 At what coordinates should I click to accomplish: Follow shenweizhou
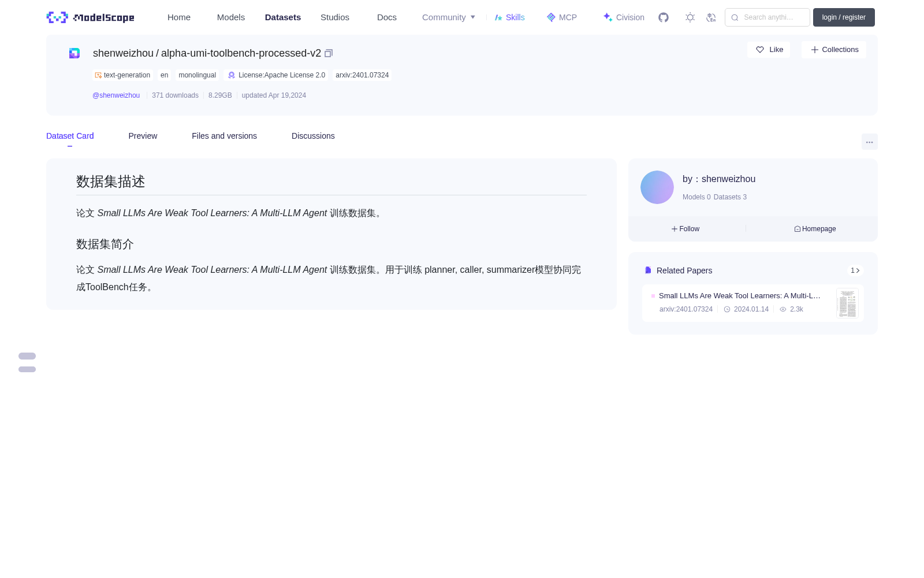[x=685, y=229]
